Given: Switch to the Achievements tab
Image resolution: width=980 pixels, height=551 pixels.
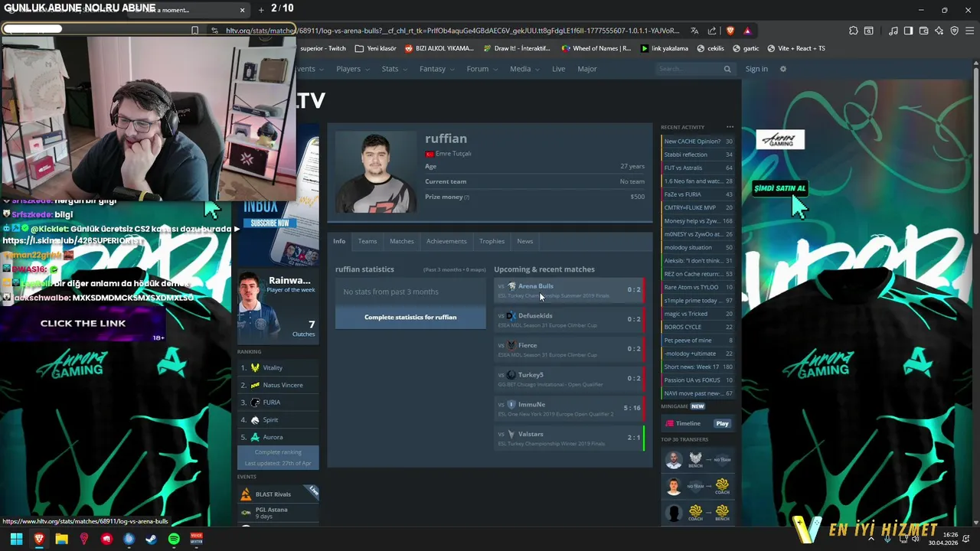Looking at the screenshot, I should [446, 241].
